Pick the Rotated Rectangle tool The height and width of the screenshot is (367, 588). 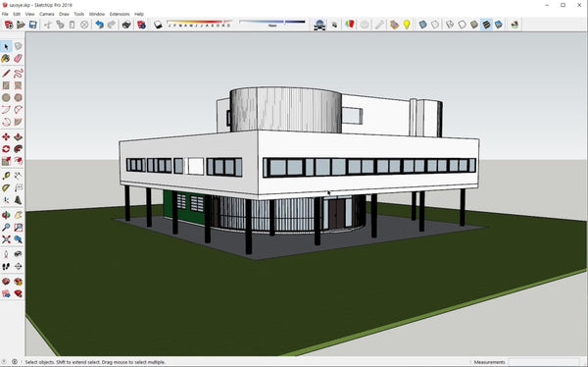pos(18,85)
